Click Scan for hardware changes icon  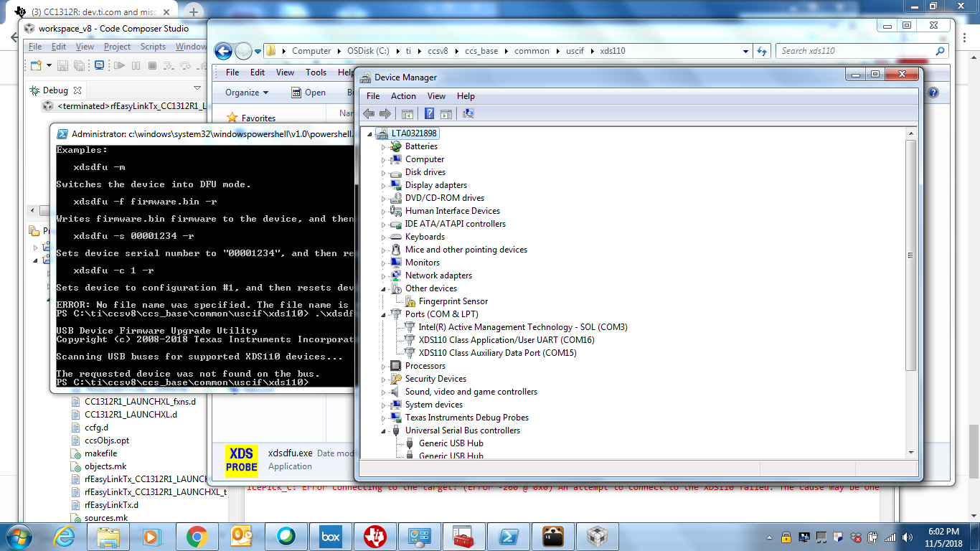468,113
